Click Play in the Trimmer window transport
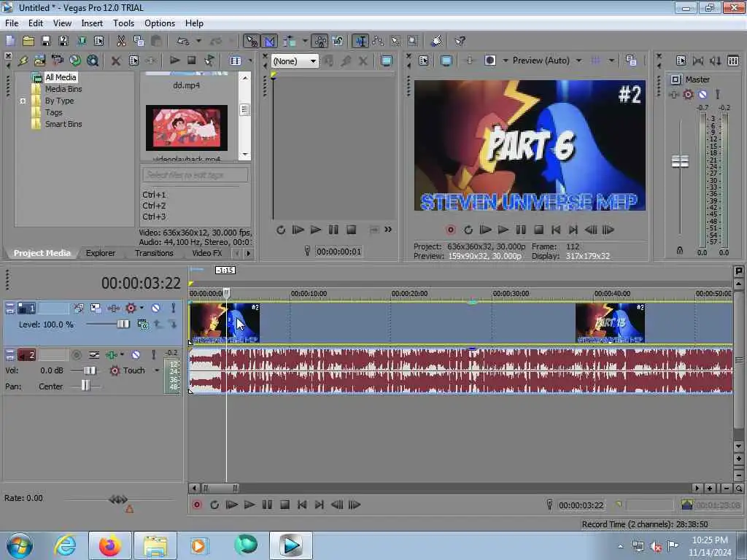 coord(315,230)
